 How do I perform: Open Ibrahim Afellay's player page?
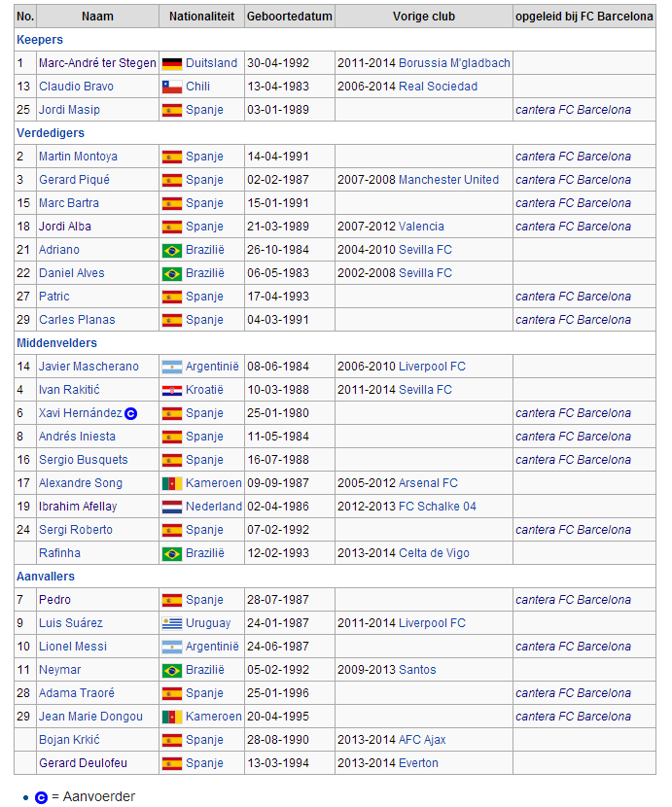[x=78, y=507]
